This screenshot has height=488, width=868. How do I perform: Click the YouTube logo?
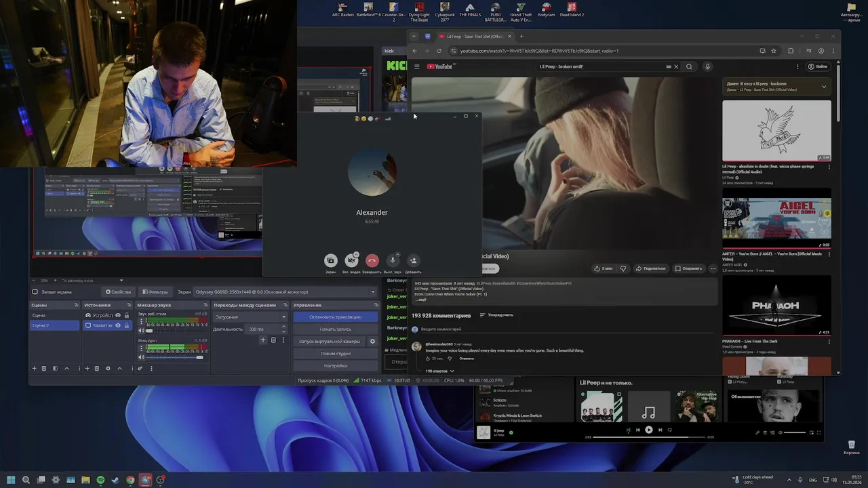pyautogui.click(x=440, y=66)
